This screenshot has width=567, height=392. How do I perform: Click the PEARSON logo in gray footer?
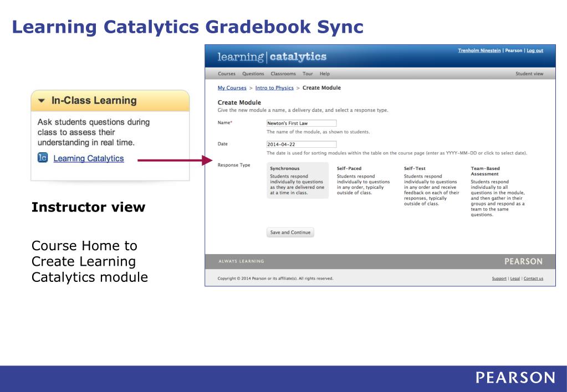523,261
